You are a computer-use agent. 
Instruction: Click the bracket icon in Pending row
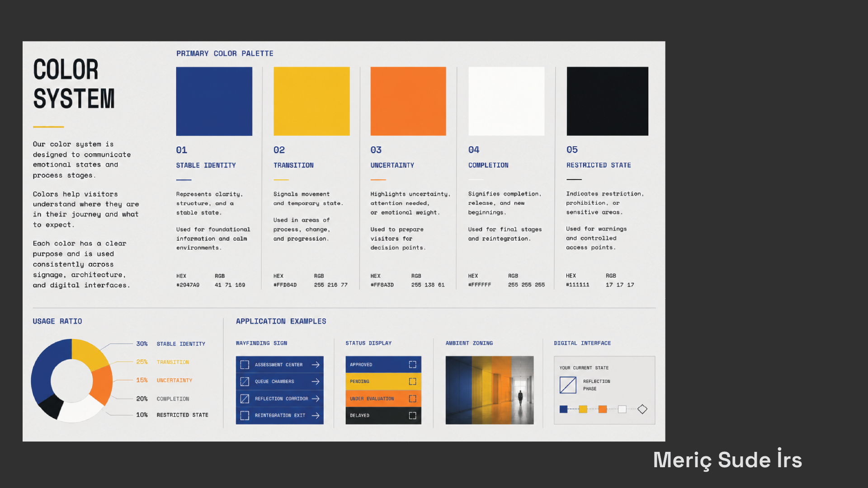pos(413,382)
